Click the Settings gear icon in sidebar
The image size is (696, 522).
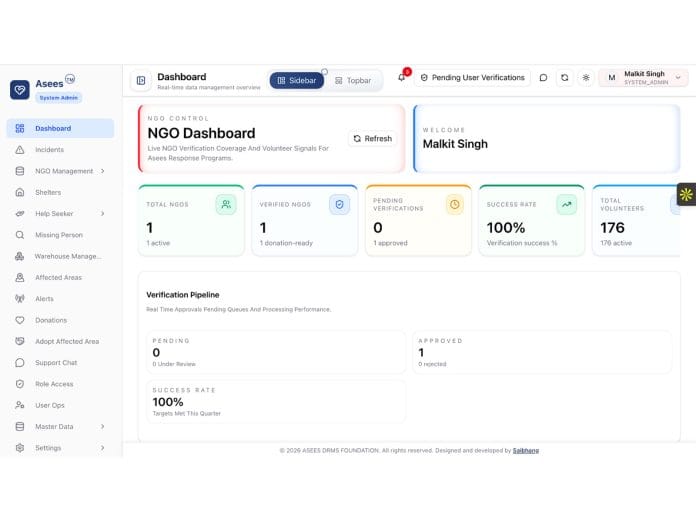click(20, 448)
